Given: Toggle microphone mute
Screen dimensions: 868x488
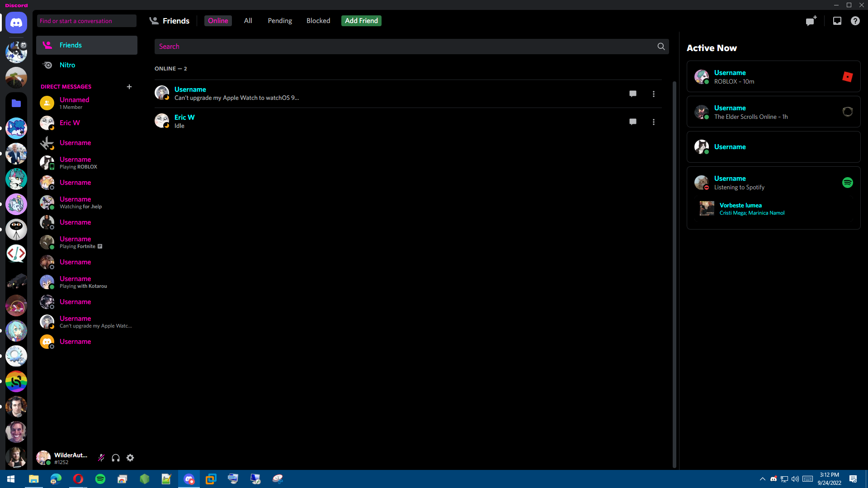Looking at the screenshot, I should click(101, 458).
